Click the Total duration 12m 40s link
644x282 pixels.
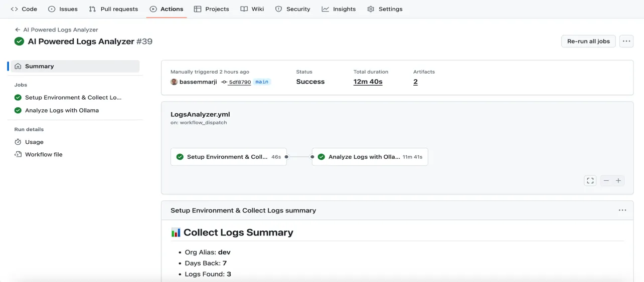click(368, 82)
